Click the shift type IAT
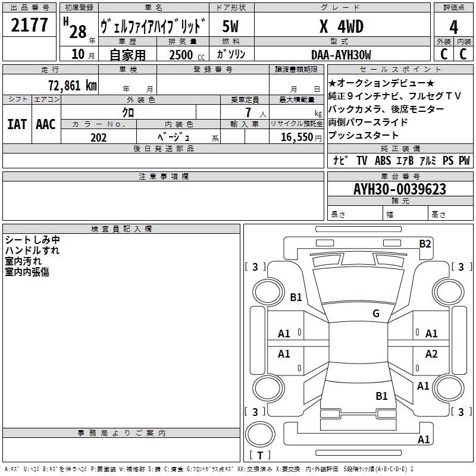Image resolution: width=476 pixels, height=476 pixels. click(17, 124)
